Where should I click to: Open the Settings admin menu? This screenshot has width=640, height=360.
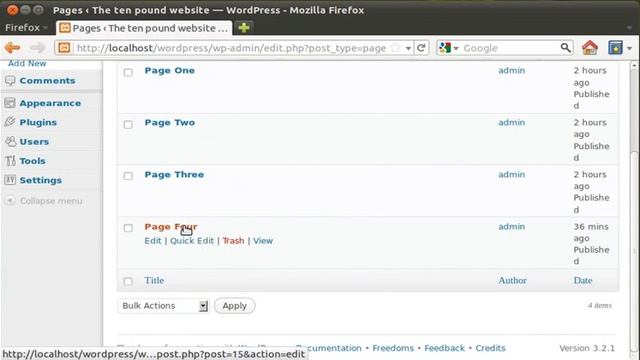pos(41,180)
